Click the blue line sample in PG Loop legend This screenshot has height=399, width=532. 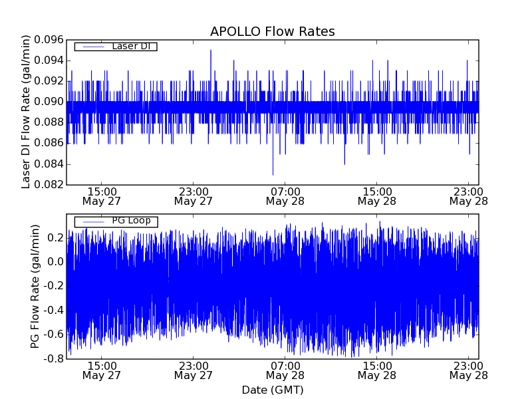point(93,221)
